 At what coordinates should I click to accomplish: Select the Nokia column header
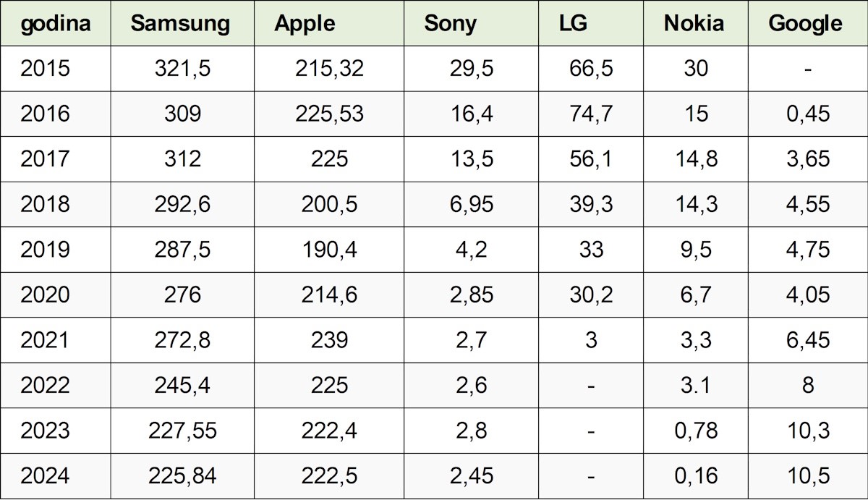point(694,23)
